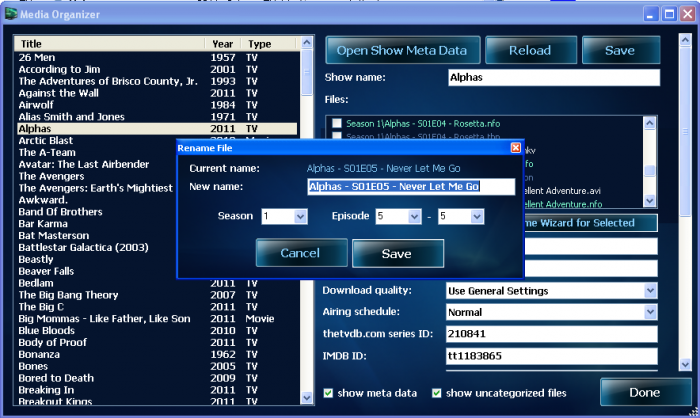Toggle the show meta data checkbox
This screenshot has height=418, width=700.
coord(328,393)
